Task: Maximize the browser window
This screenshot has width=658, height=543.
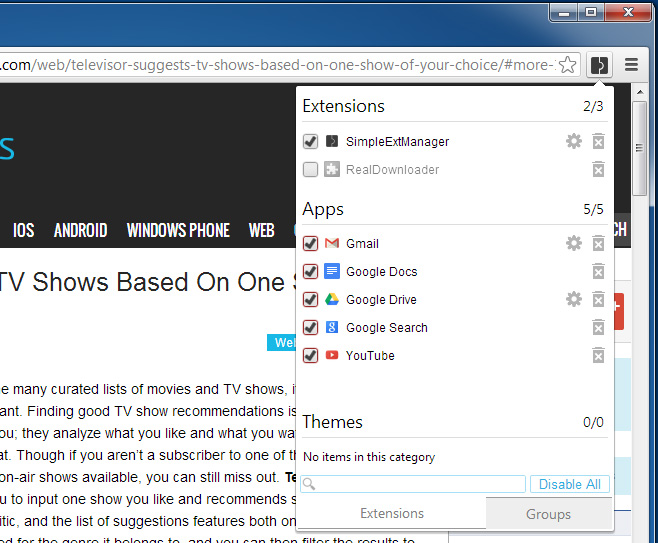Action: [x=591, y=13]
